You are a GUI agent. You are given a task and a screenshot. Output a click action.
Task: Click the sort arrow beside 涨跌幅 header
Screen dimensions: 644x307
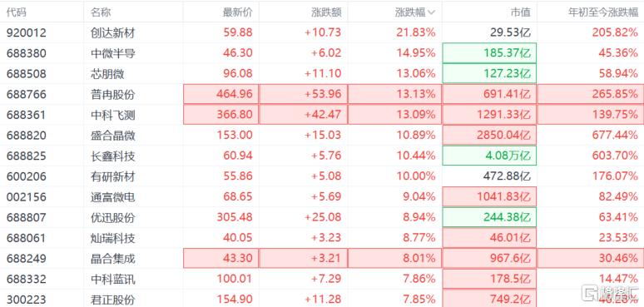pyautogui.click(x=431, y=12)
